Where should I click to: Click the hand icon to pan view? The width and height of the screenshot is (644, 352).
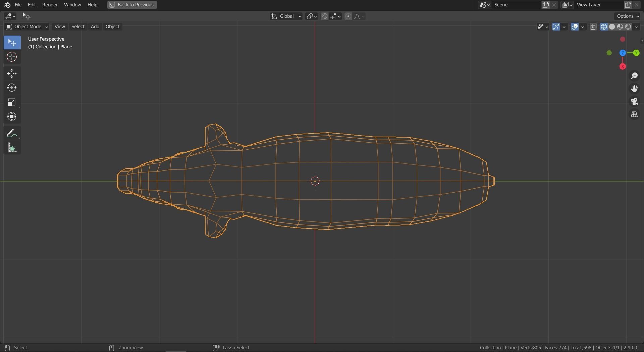pyautogui.click(x=634, y=89)
